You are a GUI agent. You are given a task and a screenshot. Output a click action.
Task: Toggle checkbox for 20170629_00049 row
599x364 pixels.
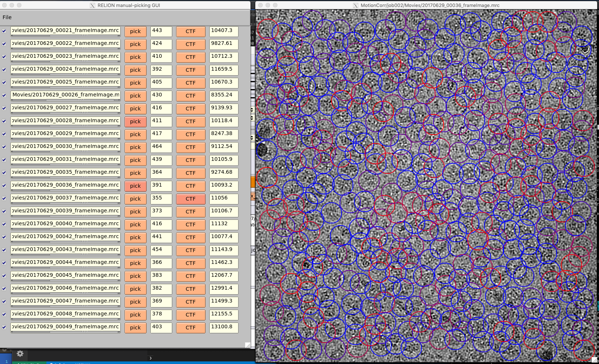pos(4,327)
